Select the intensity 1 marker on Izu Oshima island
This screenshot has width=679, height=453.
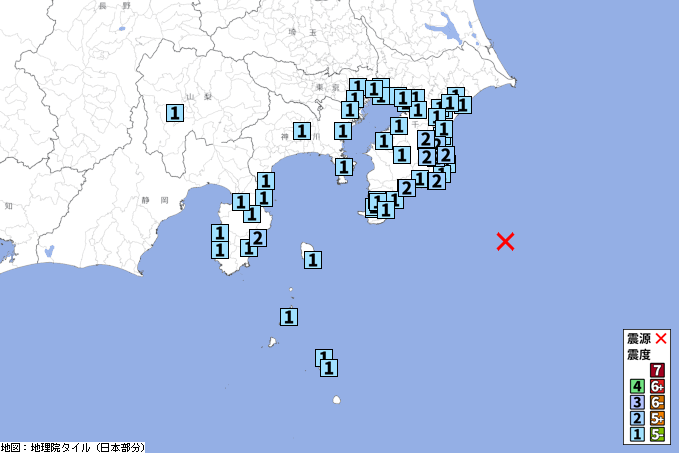(x=313, y=260)
